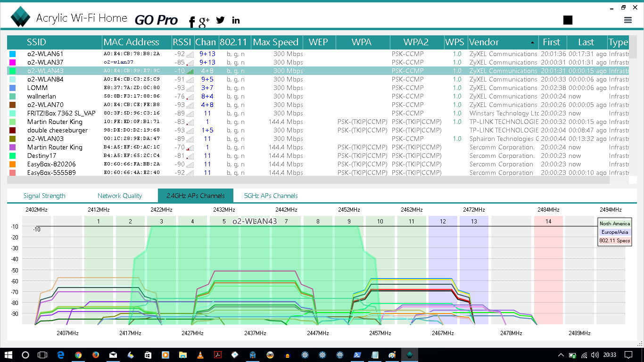Select the LOMM network row
This screenshot has width=644, height=362.
click(318, 88)
